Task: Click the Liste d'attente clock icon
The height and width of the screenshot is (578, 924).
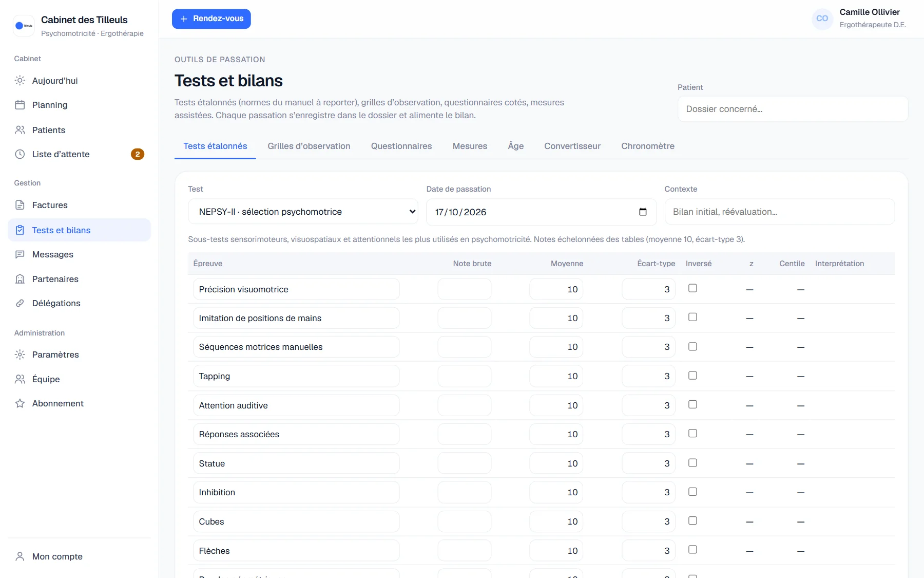Action: (x=20, y=154)
